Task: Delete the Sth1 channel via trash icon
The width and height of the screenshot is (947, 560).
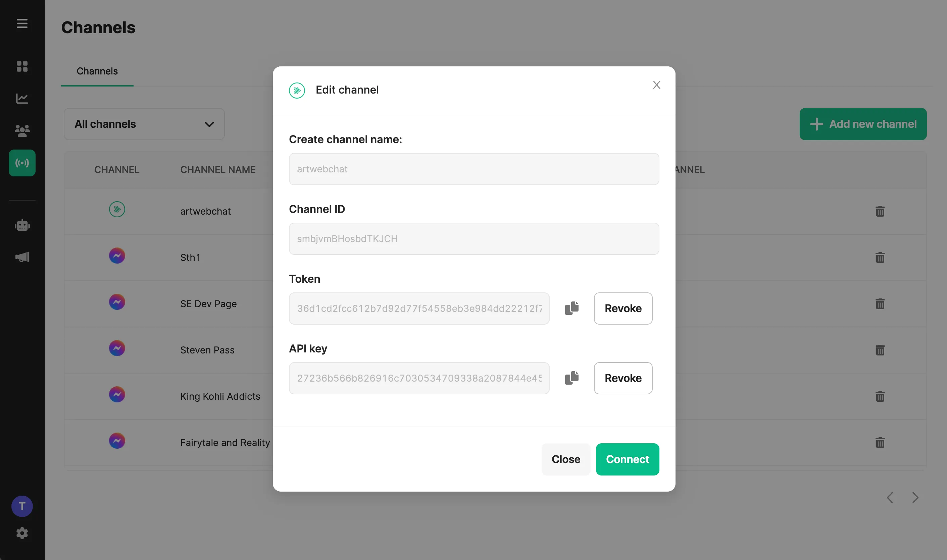Action: pyautogui.click(x=880, y=257)
